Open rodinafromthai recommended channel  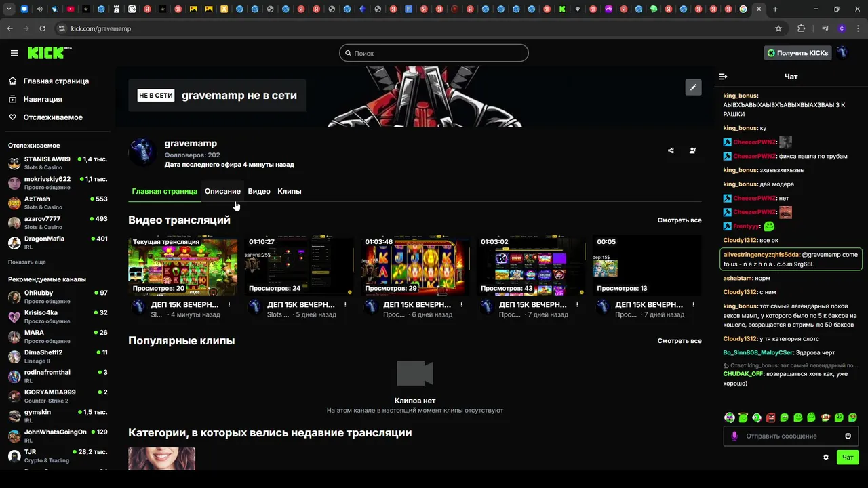58,376
